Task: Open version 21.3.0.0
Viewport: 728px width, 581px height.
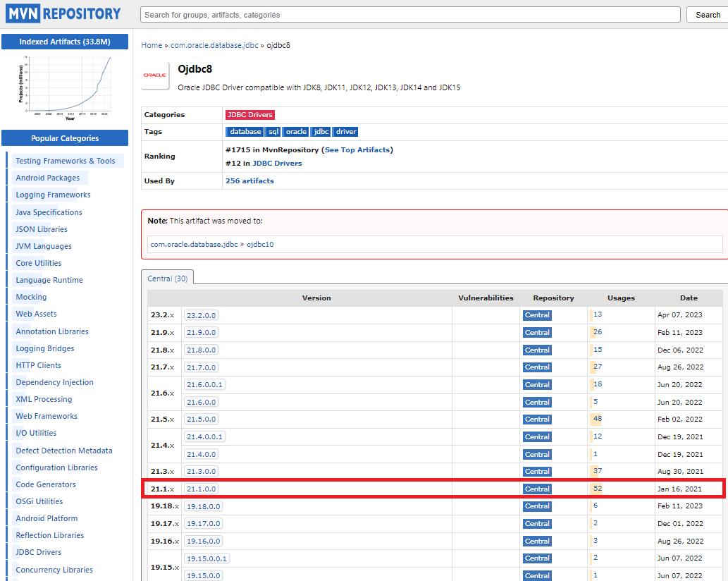Action: point(201,472)
